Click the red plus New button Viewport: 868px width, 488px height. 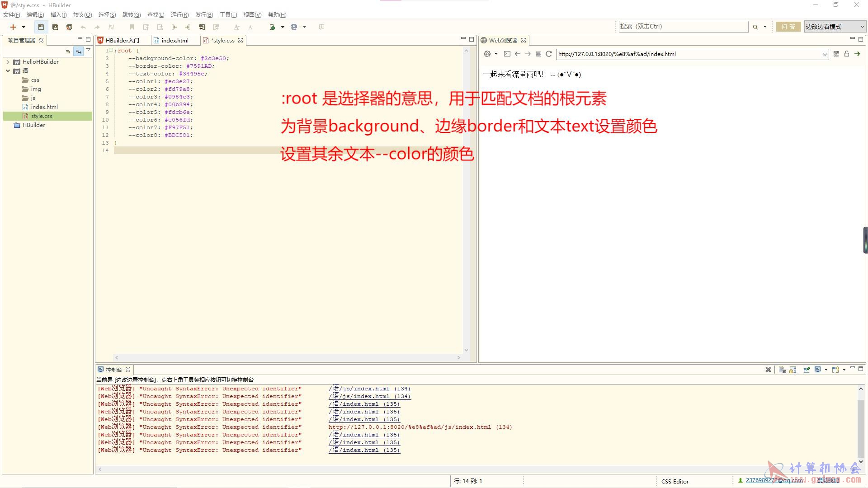click(13, 27)
